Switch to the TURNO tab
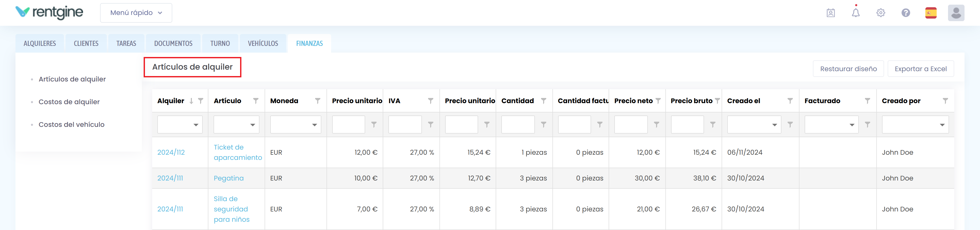This screenshot has height=230, width=980. click(x=220, y=43)
